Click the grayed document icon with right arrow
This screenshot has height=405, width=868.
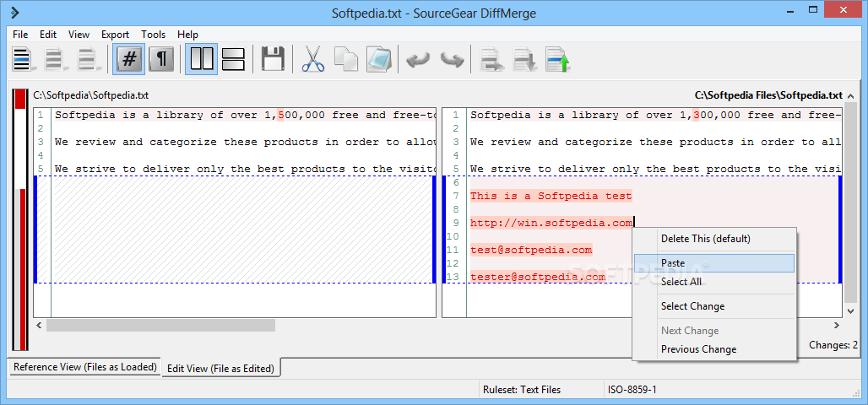(491, 59)
